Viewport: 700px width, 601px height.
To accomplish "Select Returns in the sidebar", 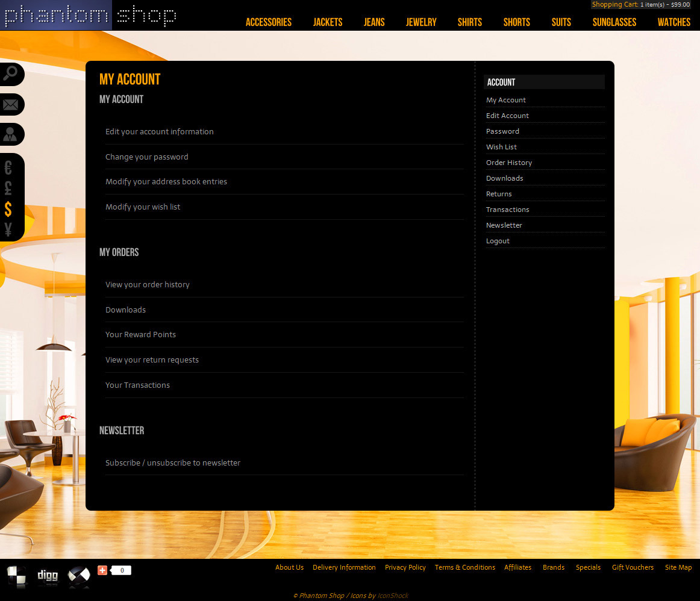I will [x=499, y=194].
